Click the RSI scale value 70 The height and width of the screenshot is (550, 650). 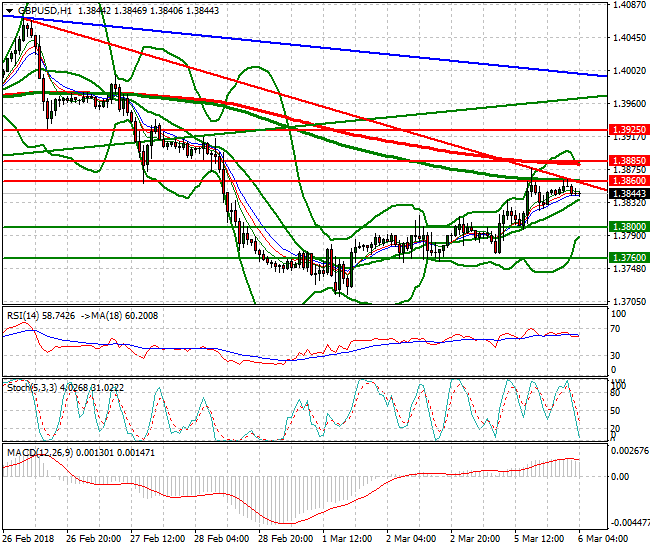[x=616, y=329]
